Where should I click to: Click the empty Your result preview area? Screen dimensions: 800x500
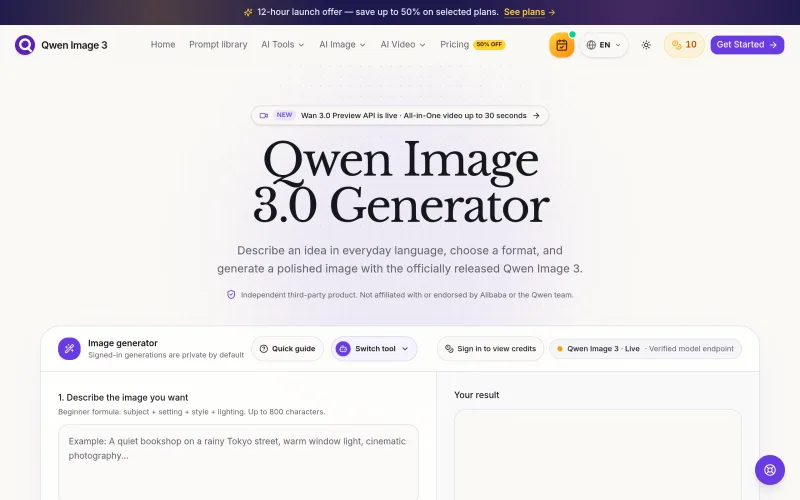pos(597,455)
